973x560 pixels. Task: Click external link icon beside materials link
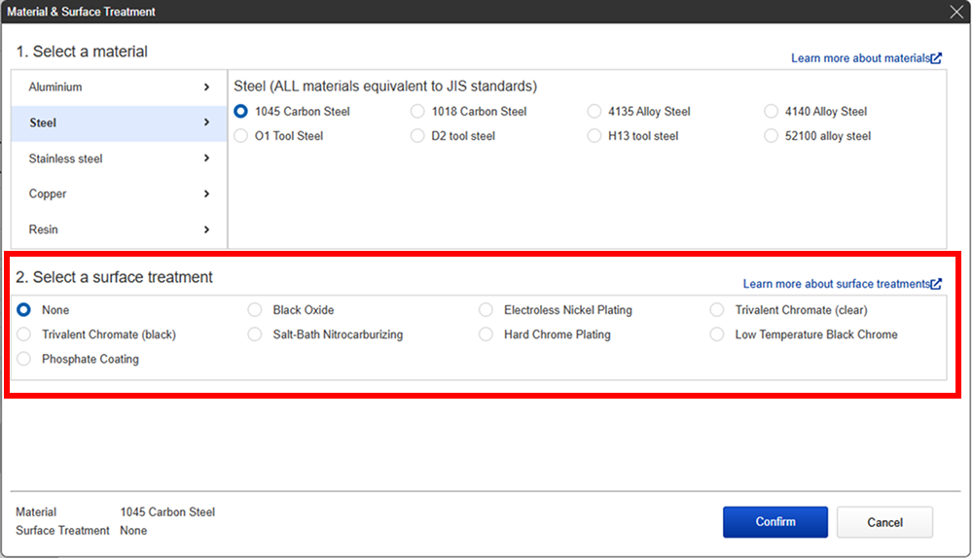pyautogui.click(x=936, y=58)
